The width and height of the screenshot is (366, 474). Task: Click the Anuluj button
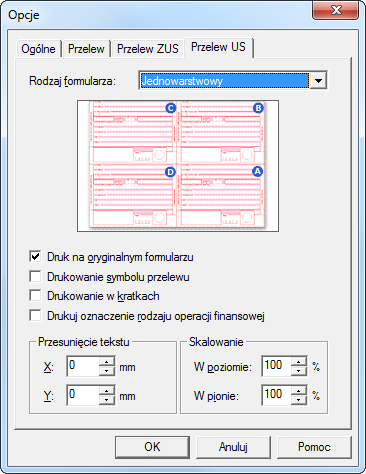233,447
